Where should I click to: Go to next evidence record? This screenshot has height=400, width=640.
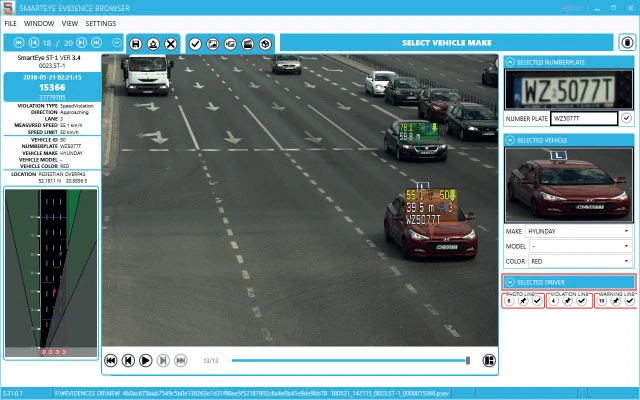81,42
